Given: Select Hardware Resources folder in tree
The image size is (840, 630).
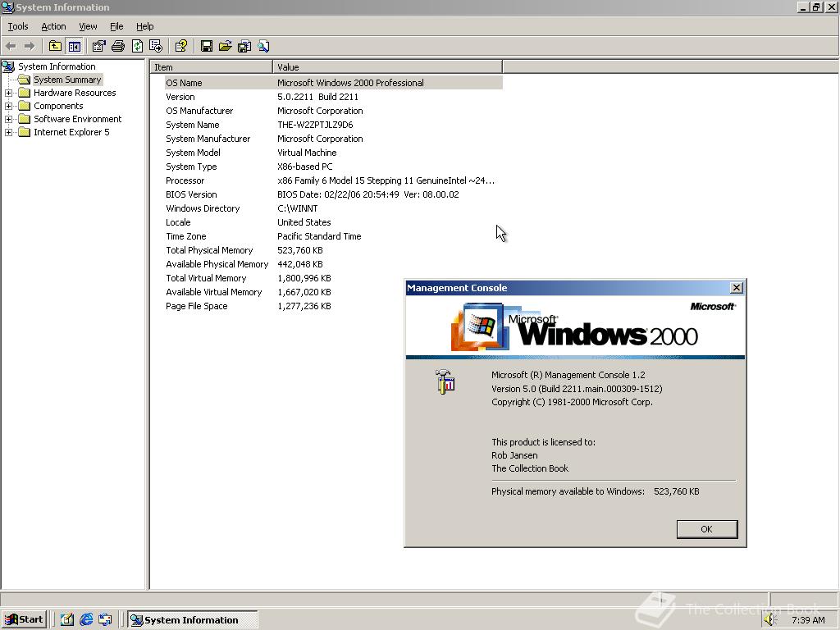Looking at the screenshot, I should (x=75, y=93).
